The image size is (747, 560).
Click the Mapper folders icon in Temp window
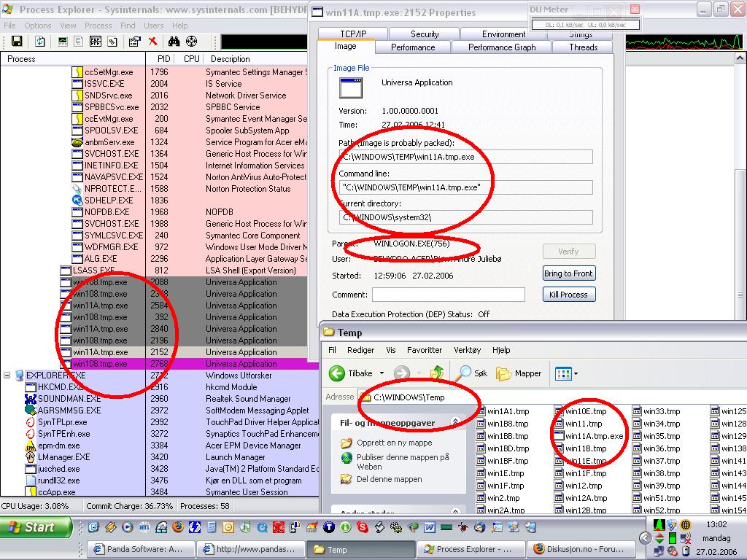[x=503, y=373]
